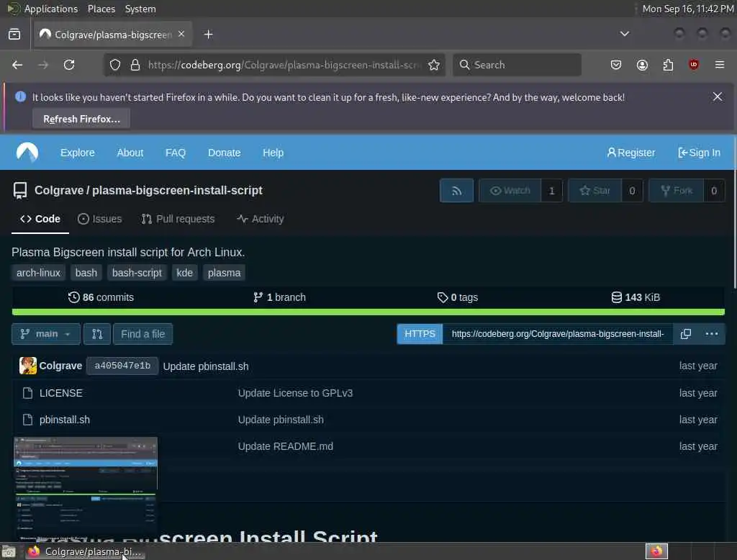Click the repository icon beside Colgrave title
The image size is (737, 560).
[x=20, y=191]
